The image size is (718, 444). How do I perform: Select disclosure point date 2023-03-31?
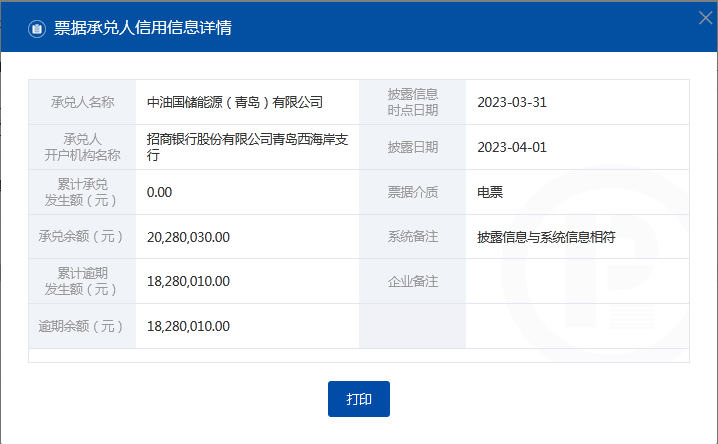click(x=512, y=102)
